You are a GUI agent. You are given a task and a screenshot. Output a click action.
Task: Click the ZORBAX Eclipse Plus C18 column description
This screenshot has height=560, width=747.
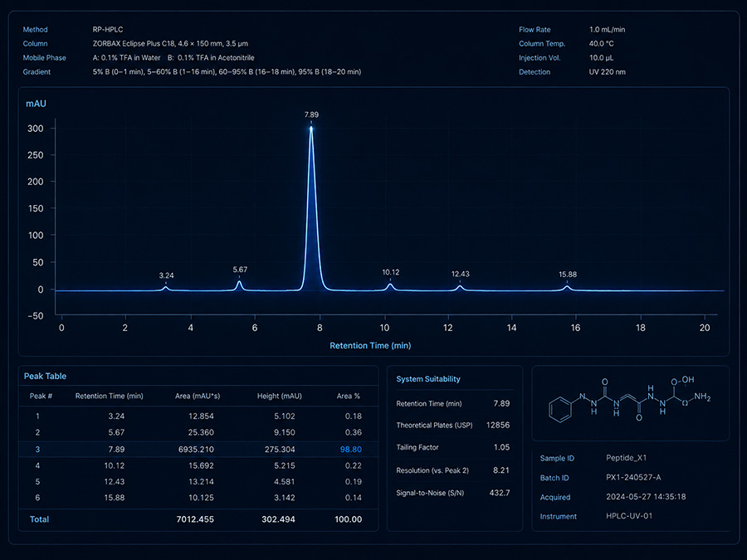pyautogui.click(x=170, y=44)
